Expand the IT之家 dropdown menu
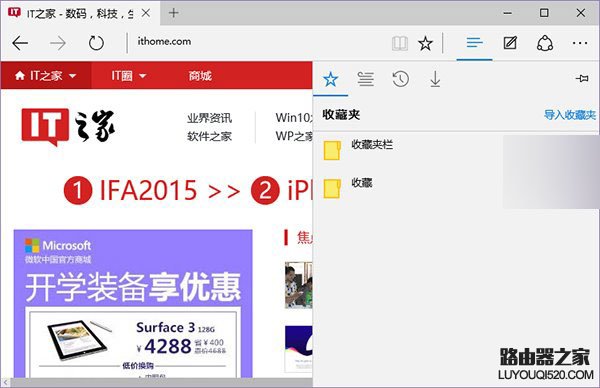The height and width of the screenshot is (388, 600). coord(46,76)
